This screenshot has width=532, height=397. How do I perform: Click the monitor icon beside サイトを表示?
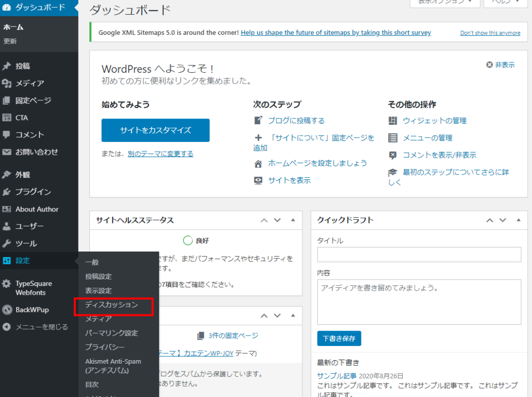pyautogui.click(x=258, y=180)
